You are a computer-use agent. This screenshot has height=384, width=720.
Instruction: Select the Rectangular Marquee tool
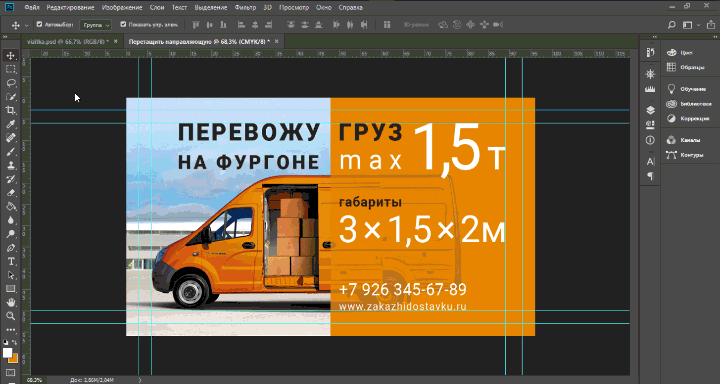click(11, 69)
